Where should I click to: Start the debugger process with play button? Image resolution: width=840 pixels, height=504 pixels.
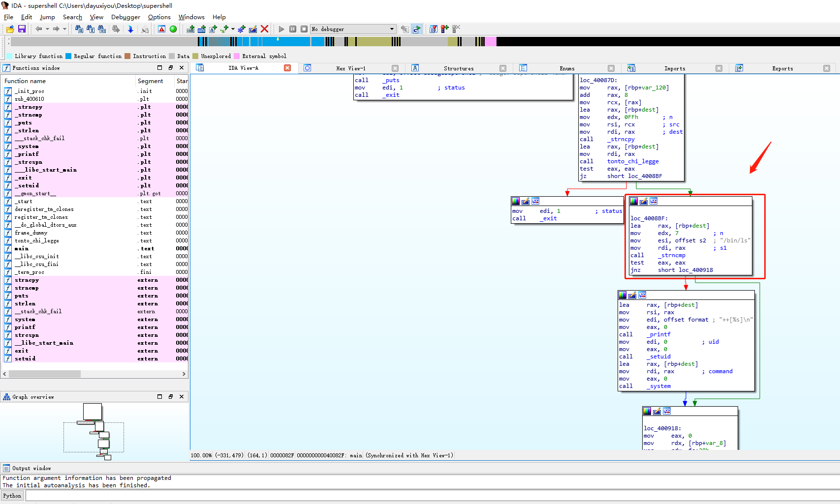pyautogui.click(x=281, y=29)
